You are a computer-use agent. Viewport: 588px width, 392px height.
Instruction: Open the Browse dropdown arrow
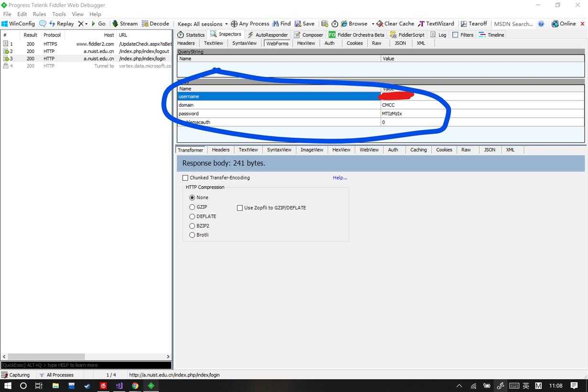click(373, 24)
